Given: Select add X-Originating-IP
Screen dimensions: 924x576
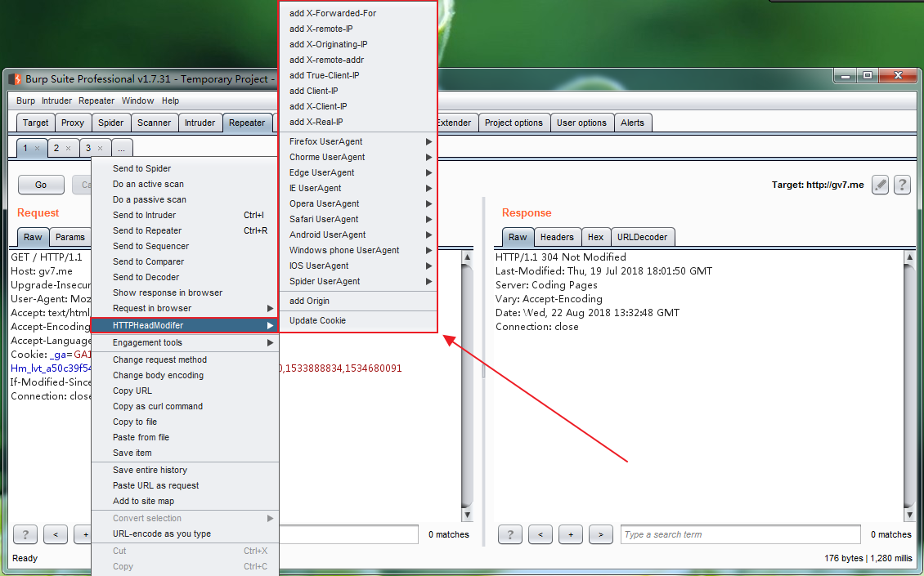Looking at the screenshot, I should pyautogui.click(x=358, y=44).
